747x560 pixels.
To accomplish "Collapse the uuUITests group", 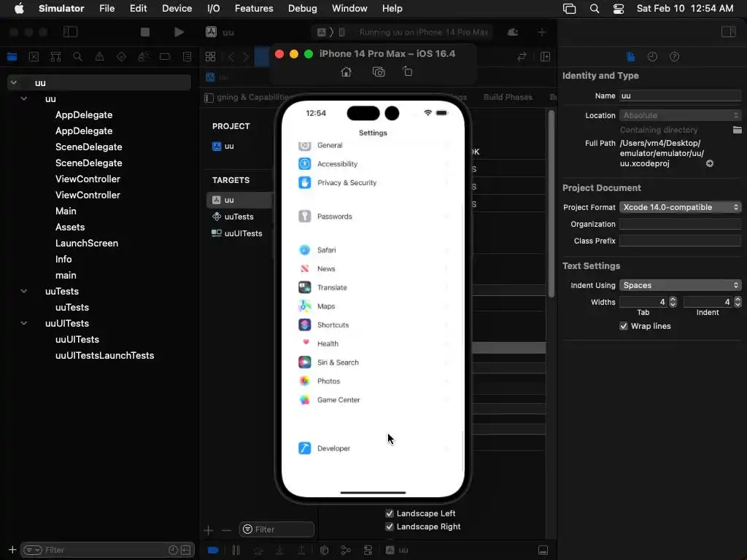I will pos(24,323).
